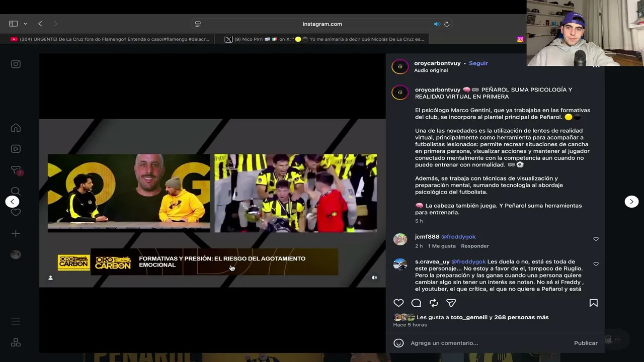Screen dimensions: 644x362
Task: Open oroycarbontvuy avatar in post header
Action: [400, 66]
